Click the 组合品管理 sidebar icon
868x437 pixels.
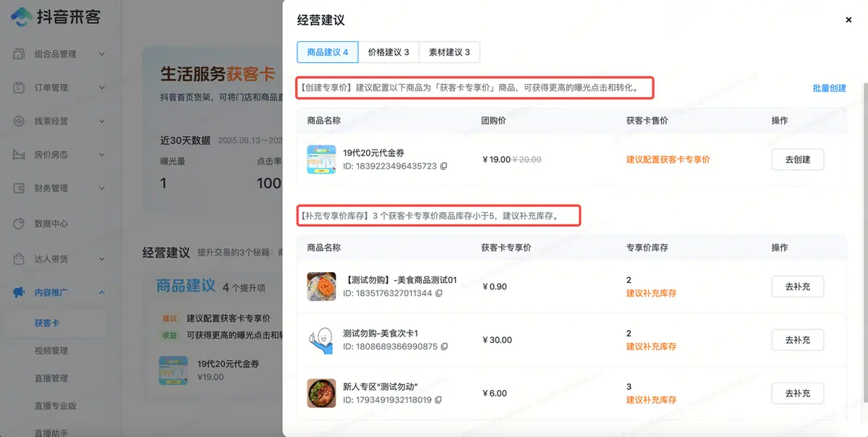point(20,54)
